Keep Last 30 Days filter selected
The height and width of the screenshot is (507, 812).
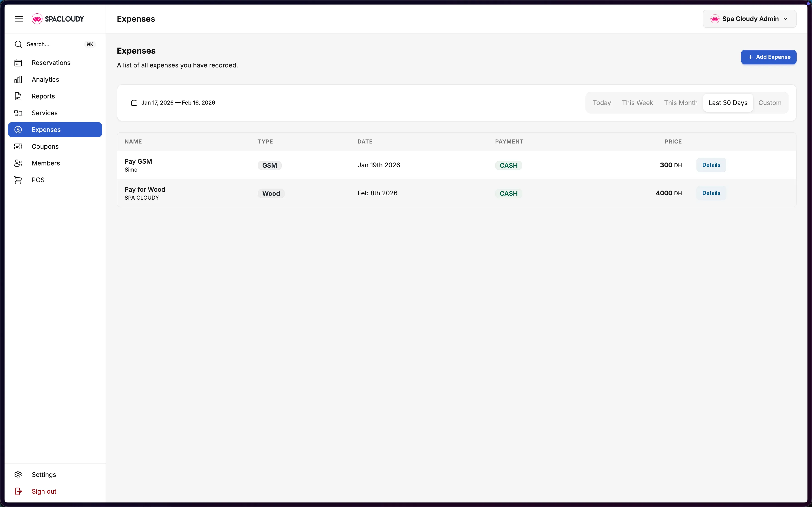coord(727,103)
